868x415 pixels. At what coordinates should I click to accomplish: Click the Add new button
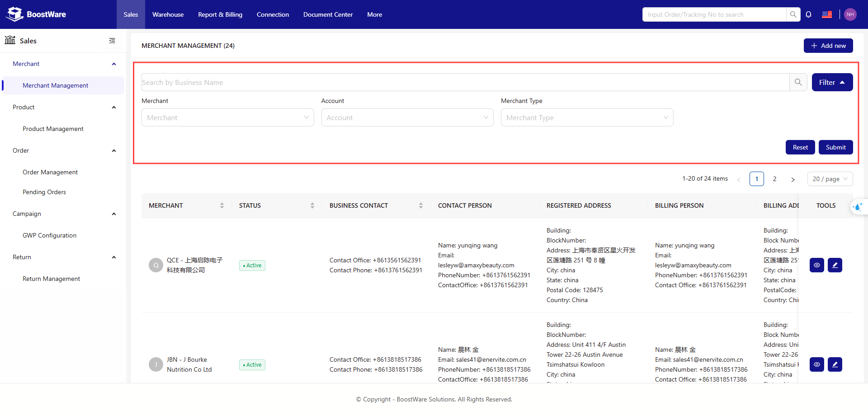coord(828,46)
